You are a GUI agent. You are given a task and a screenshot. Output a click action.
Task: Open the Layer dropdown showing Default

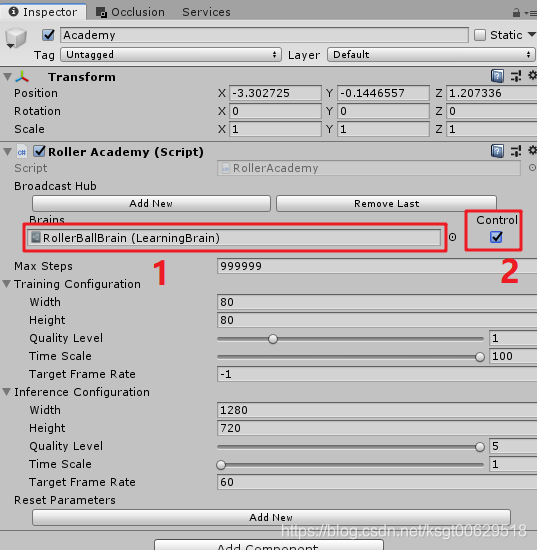pyautogui.click(x=431, y=55)
